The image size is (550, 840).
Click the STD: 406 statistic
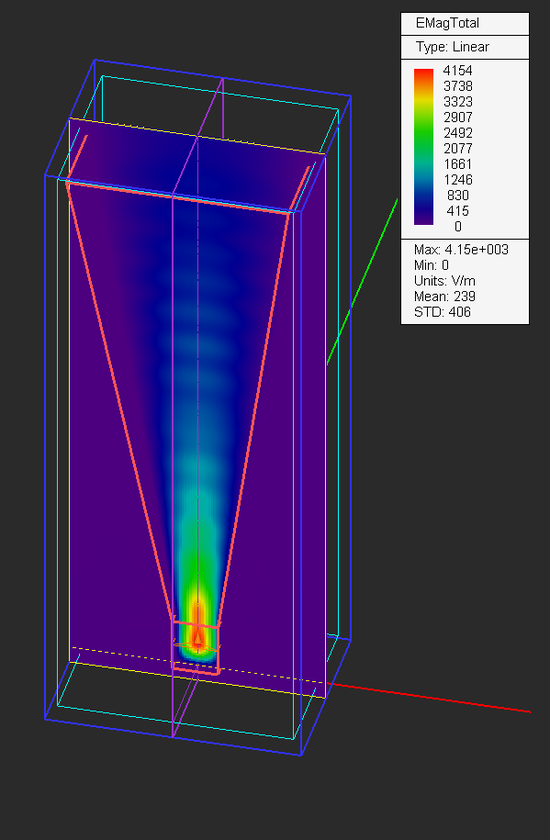442,312
